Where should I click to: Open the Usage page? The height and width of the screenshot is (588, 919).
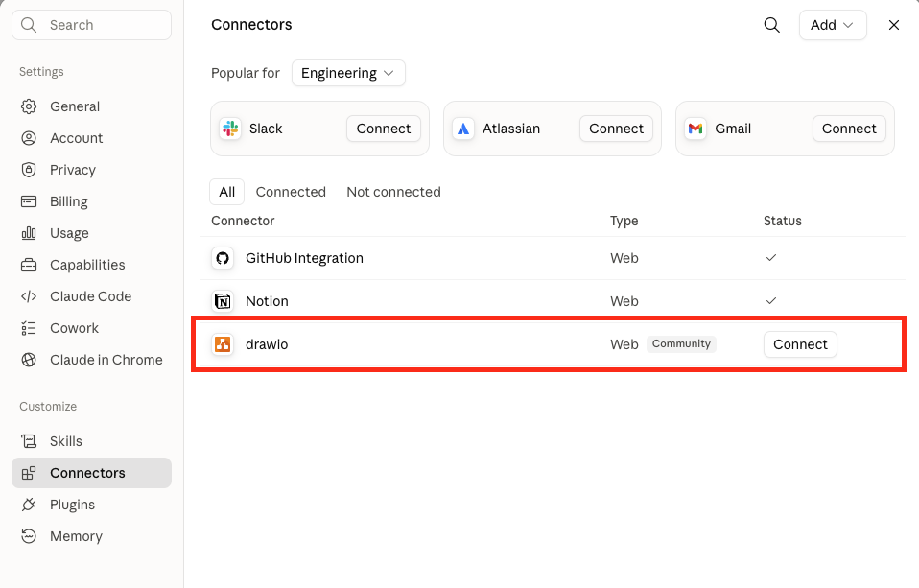[91, 233]
